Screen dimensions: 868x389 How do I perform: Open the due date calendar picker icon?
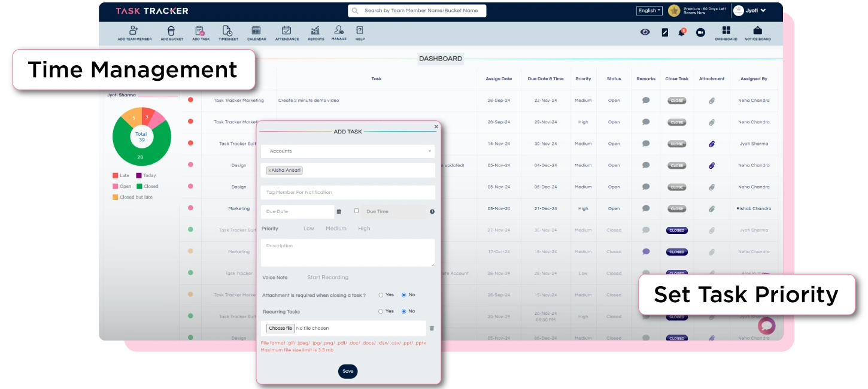click(x=339, y=211)
